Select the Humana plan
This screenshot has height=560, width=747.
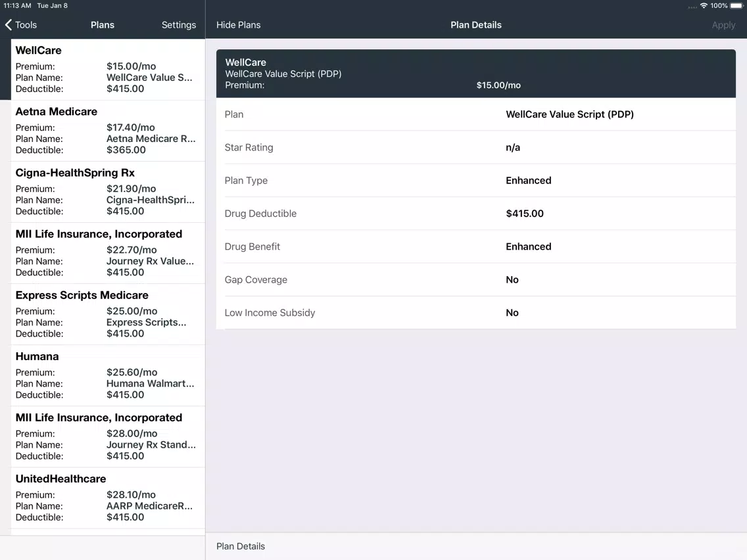point(108,376)
